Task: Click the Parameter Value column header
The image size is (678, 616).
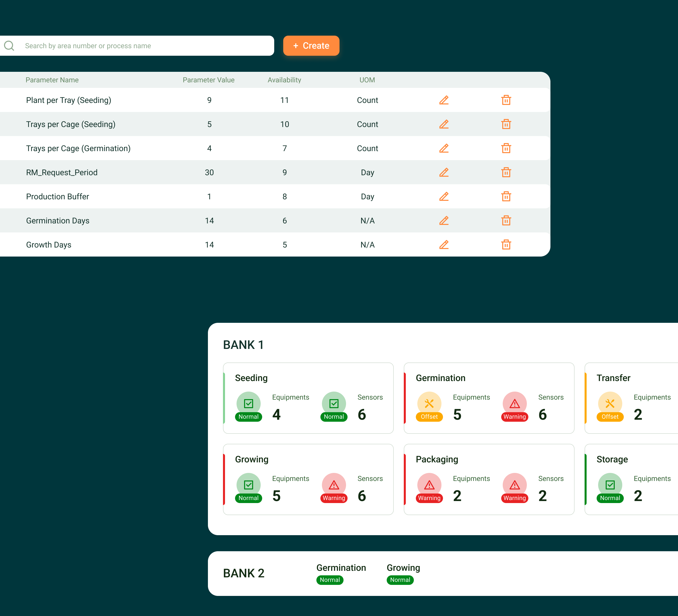Action: point(208,80)
